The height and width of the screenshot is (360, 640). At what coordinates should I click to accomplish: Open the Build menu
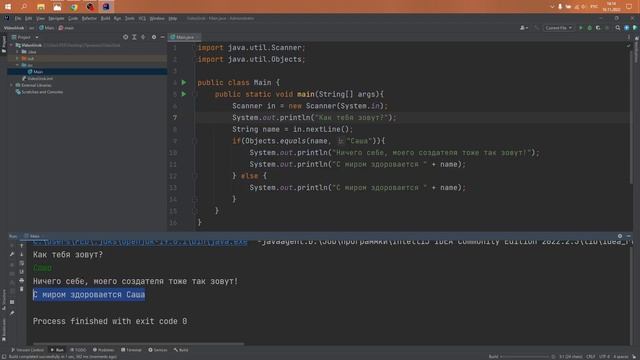pyautogui.click(x=105, y=18)
